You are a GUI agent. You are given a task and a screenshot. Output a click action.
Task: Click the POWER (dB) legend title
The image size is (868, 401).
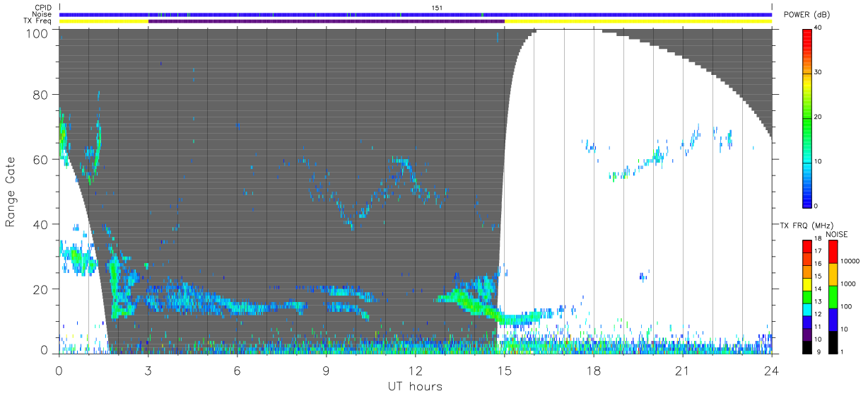click(x=808, y=15)
